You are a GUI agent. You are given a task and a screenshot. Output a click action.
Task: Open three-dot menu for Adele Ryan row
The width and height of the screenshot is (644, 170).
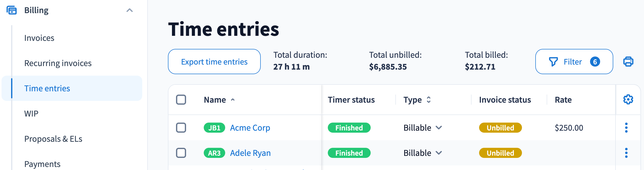tap(626, 153)
